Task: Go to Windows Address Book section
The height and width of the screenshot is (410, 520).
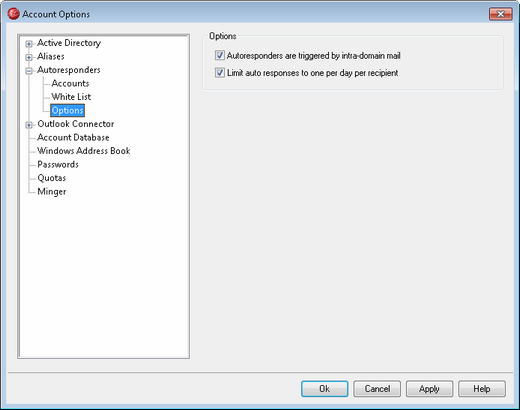Action: (x=84, y=151)
